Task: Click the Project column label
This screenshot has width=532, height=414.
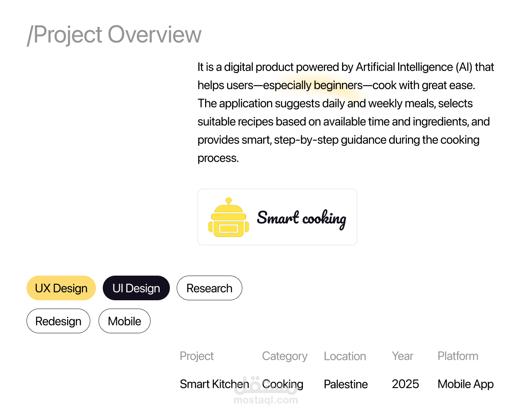Action: point(196,356)
